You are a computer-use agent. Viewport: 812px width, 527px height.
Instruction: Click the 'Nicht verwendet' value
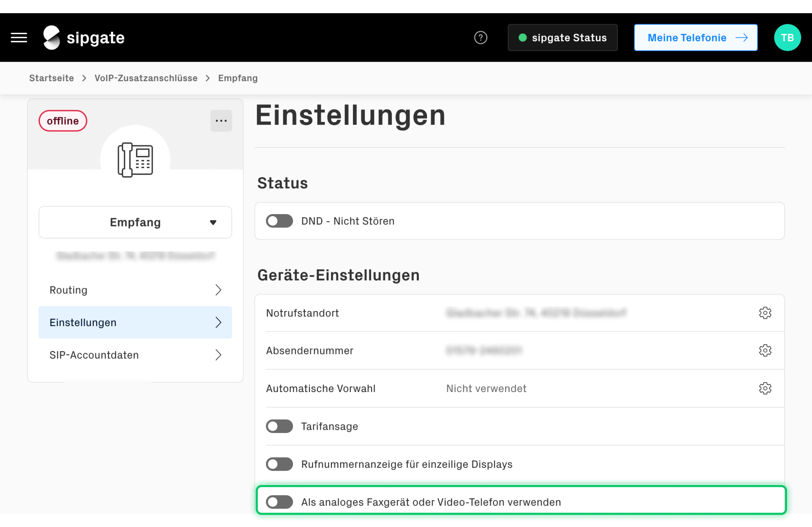[x=486, y=388]
